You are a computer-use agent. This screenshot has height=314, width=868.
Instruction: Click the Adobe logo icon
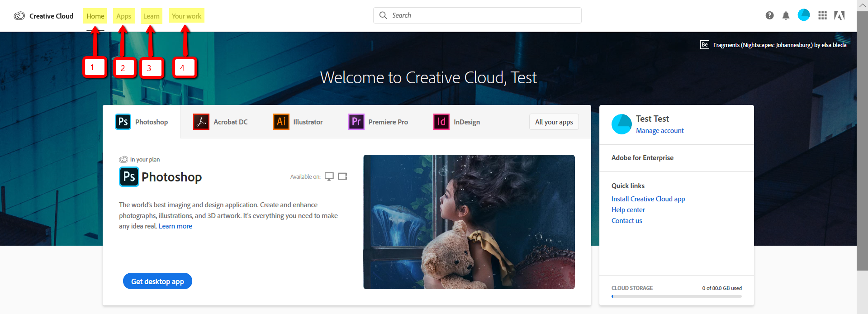(840, 15)
